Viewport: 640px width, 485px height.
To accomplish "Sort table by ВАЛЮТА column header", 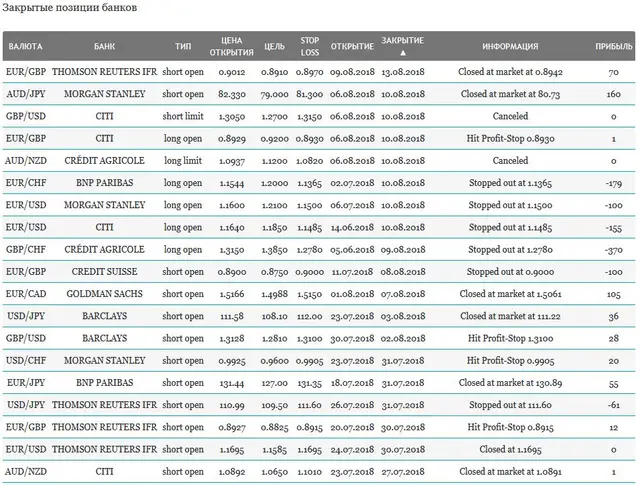I will [x=25, y=47].
